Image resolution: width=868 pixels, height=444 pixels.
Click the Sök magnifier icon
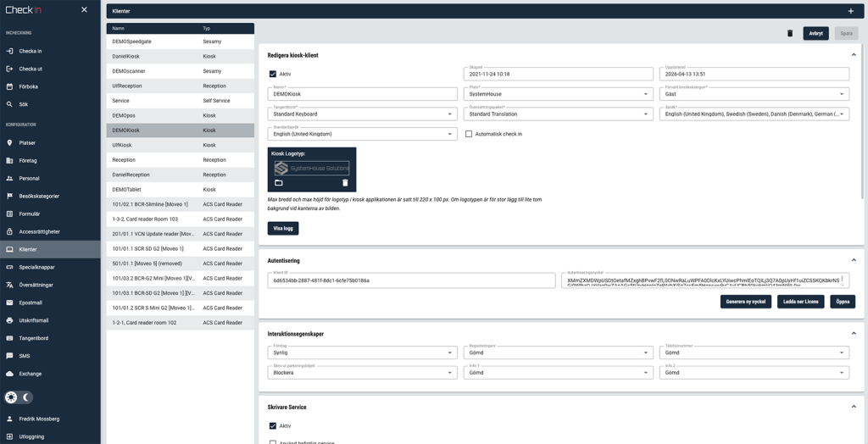point(9,104)
